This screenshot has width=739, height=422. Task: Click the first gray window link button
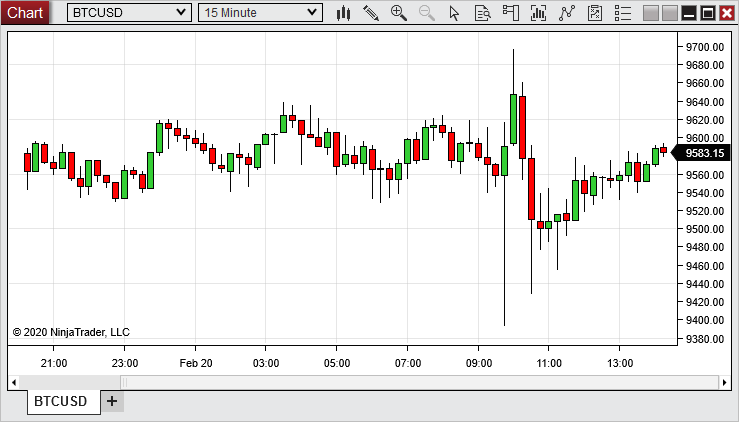click(651, 13)
